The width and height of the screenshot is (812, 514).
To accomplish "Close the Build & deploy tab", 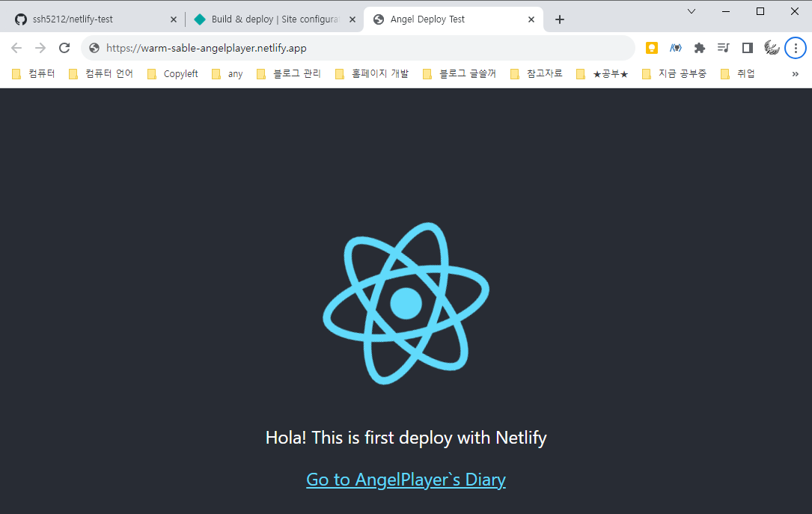I will pyautogui.click(x=352, y=19).
